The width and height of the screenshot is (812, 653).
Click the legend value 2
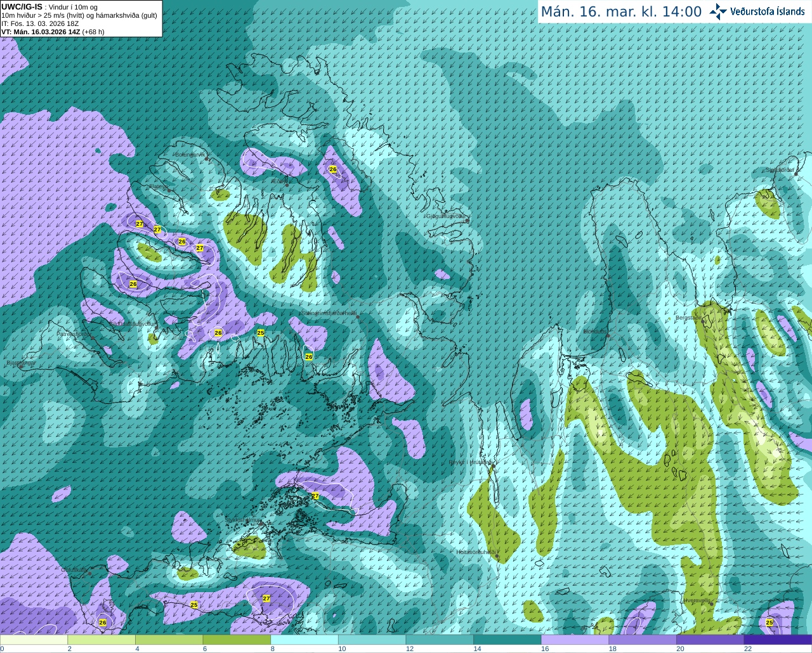pyautogui.click(x=69, y=649)
